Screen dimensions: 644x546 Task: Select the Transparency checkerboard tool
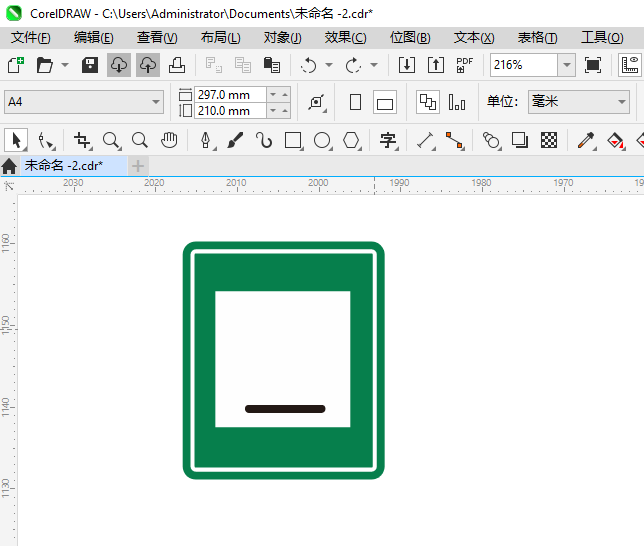click(x=549, y=141)
